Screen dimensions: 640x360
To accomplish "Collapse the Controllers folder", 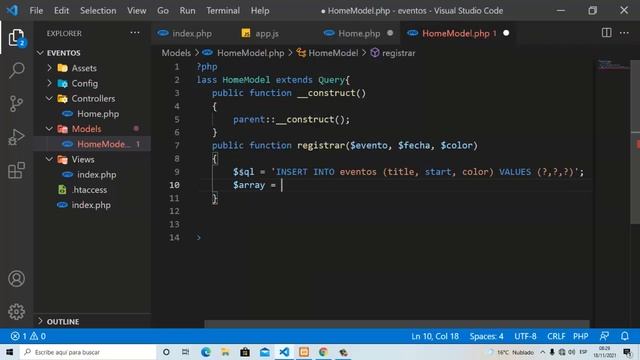I will 49,98.
